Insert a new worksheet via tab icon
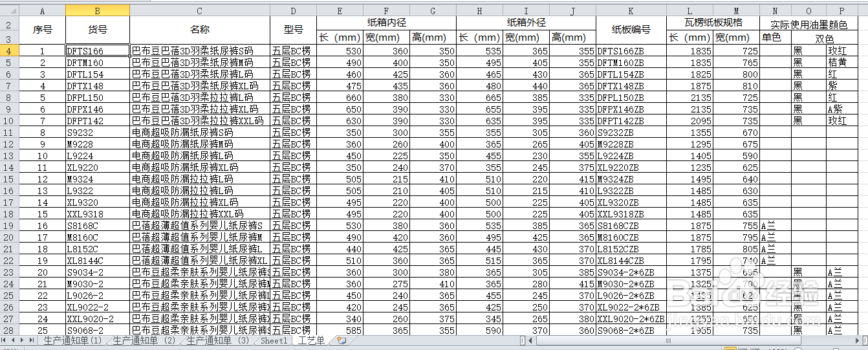This screenshot has height=350, width=868. coord(341,340)
